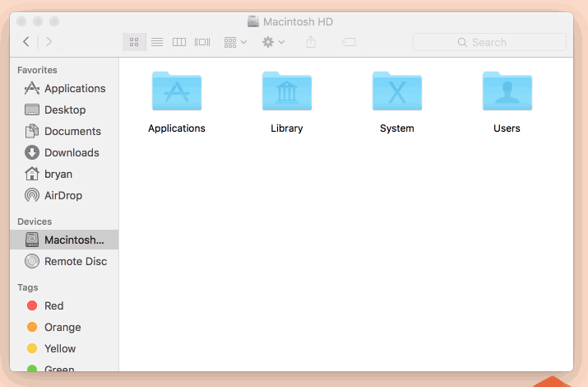Screen dimensions: 588x387
Task: Switch to column view
Action: (179, 42)
